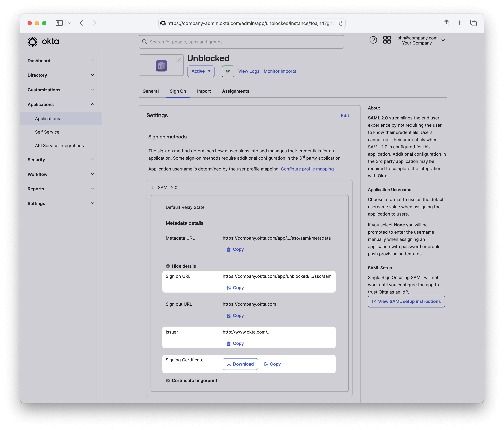
Task: Click the Sign on URL value text
Action: click(x=278, y=276)
